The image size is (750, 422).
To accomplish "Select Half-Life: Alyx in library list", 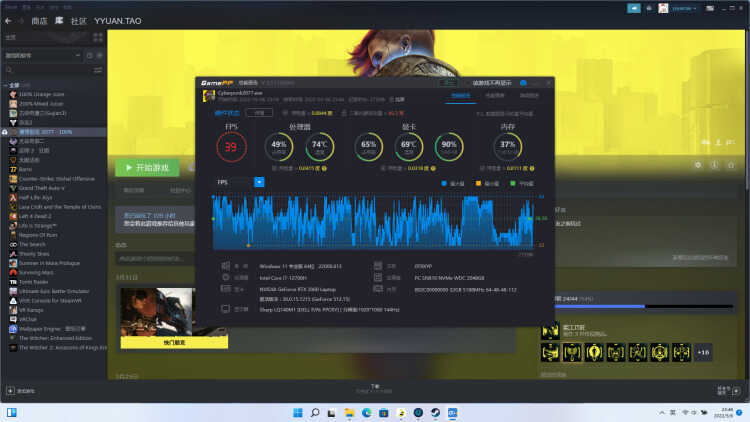I will pyautogui.click(x=35, y=198).
